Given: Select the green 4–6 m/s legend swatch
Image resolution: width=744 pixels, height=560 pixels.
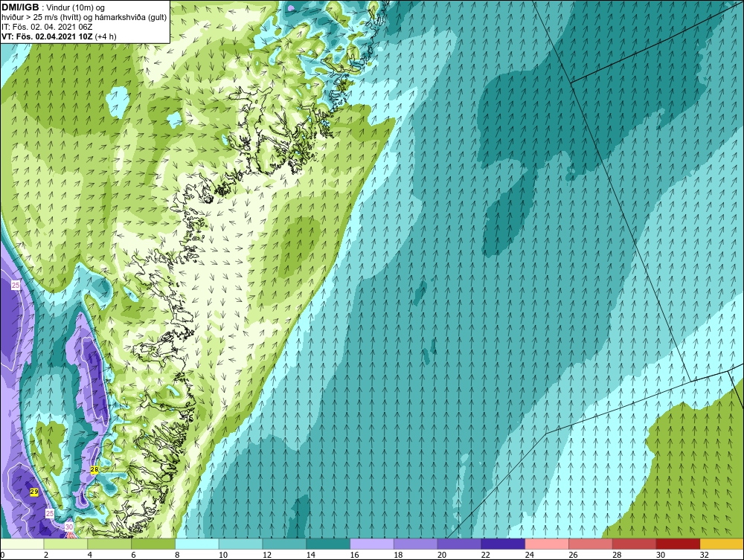Looking at the screenshot, I should [109, 544].
